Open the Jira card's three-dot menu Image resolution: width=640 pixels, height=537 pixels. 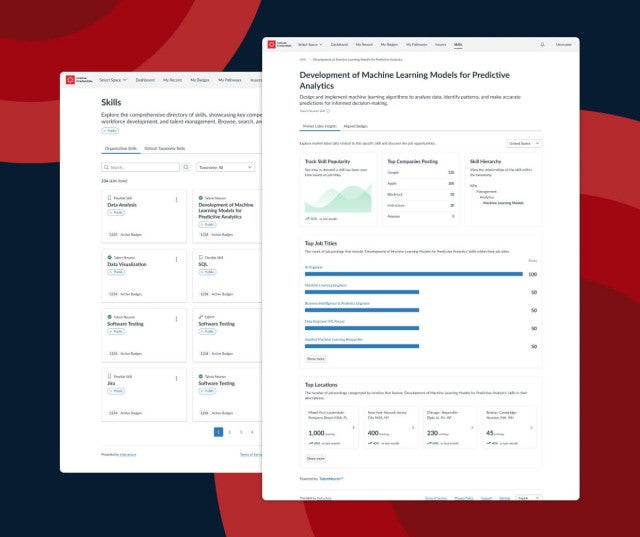(177, 377)
